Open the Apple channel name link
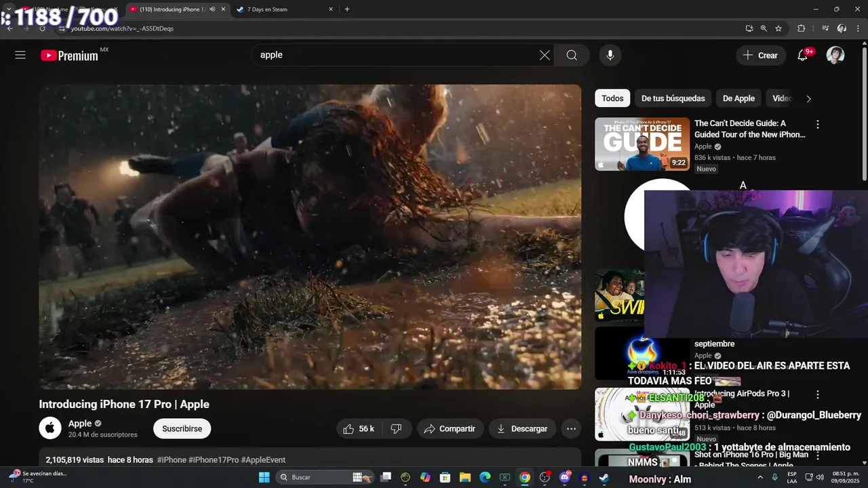 pyautogui.click(x=80, y=424)
